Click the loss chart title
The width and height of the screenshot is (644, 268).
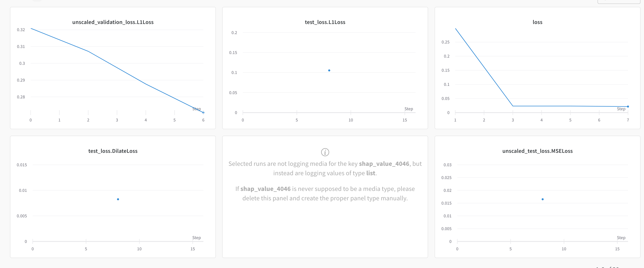pos(537,22)
